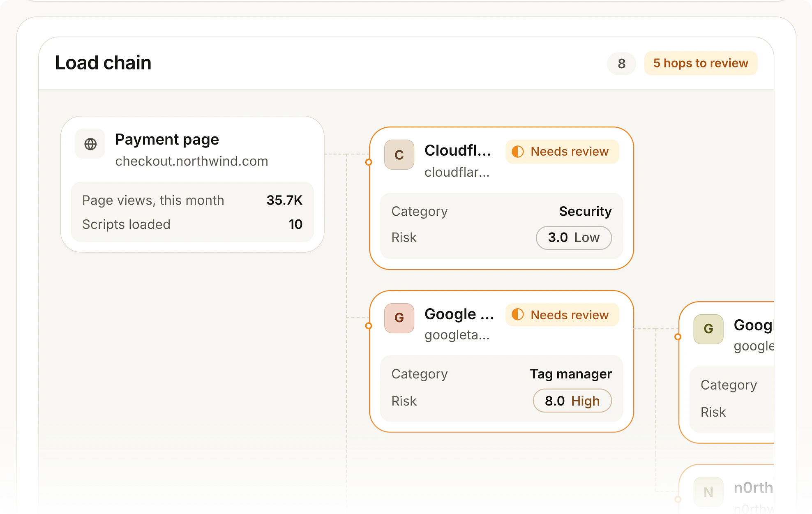Click the '8.0 High' risk pill

[x=572, y=401]
